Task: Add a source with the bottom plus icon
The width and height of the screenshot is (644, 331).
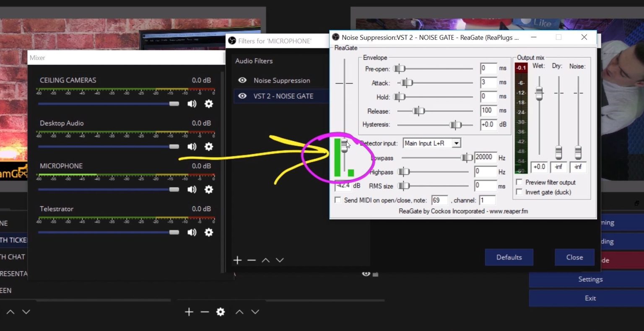Action: click(189, 312)
